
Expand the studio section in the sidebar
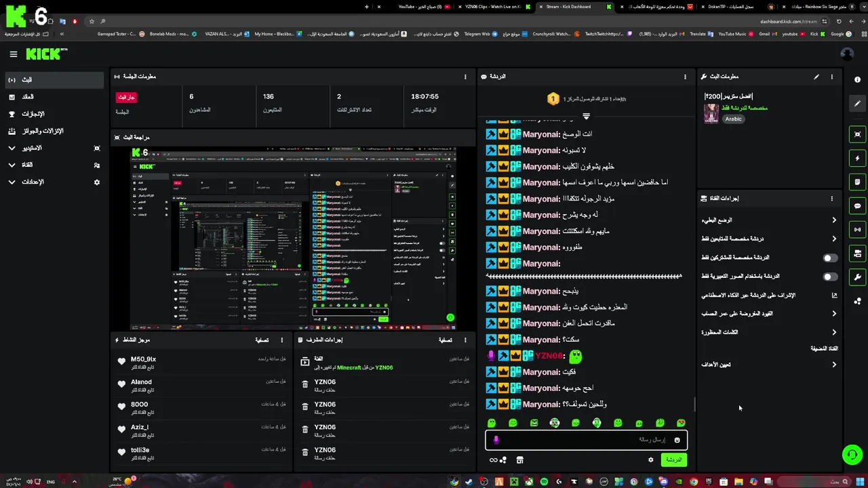54,148
